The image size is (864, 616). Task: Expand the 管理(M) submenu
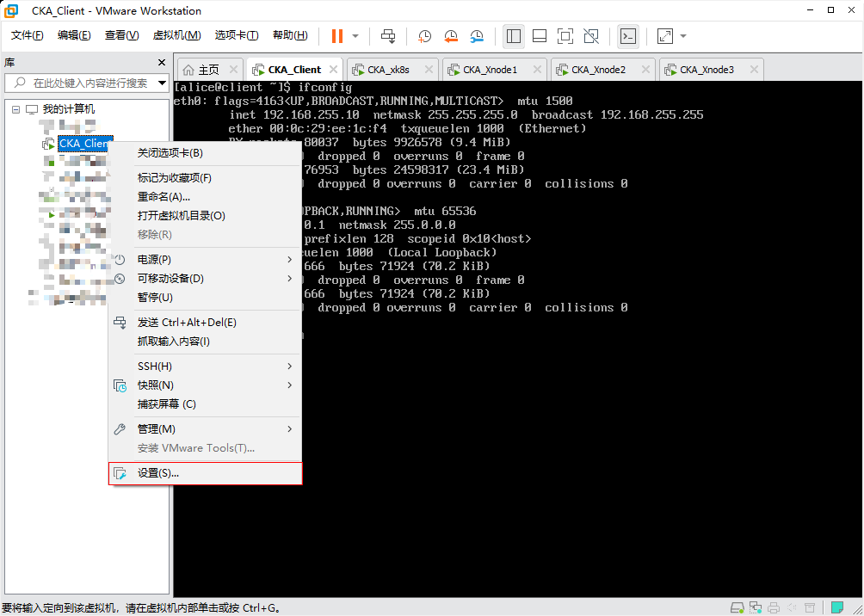[205, 428]
